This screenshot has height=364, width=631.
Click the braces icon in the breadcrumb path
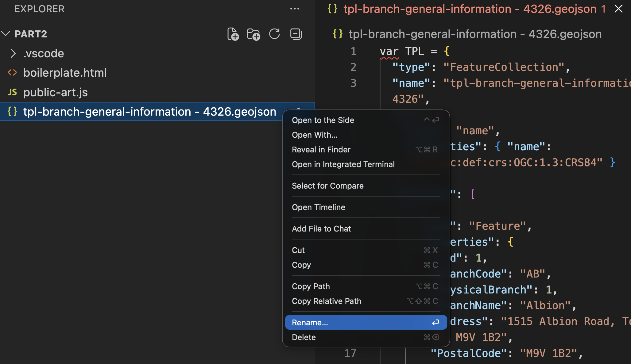pos(338,34)
